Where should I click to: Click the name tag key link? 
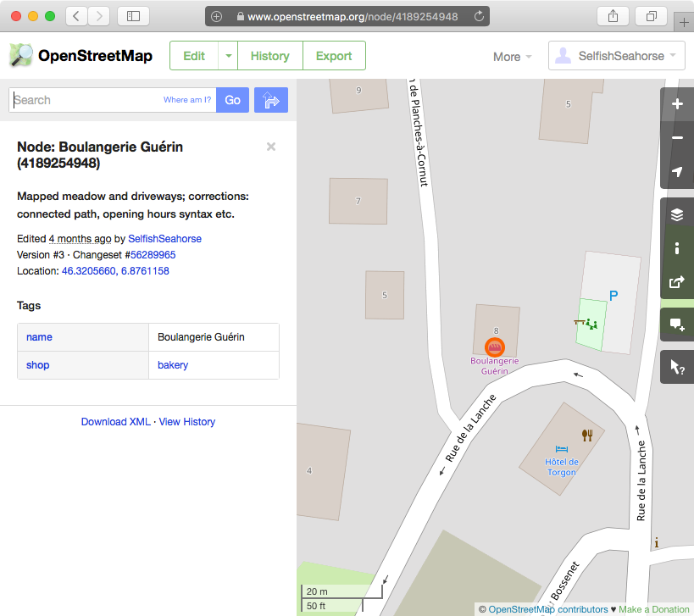pyautogui.click(x=39, y=337)
